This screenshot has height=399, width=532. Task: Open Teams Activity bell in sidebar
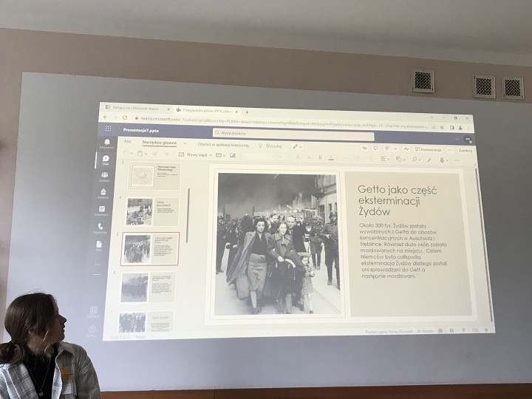click(x=107, y=143)
